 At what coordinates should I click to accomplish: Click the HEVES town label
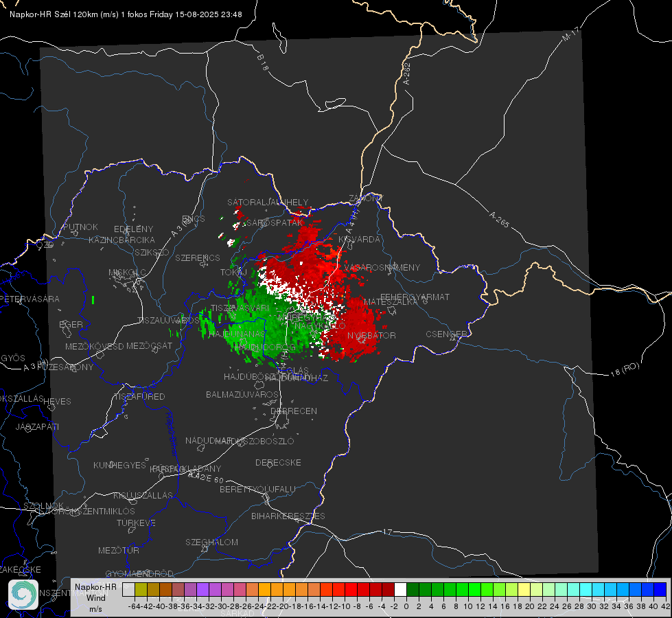(57, 402)
